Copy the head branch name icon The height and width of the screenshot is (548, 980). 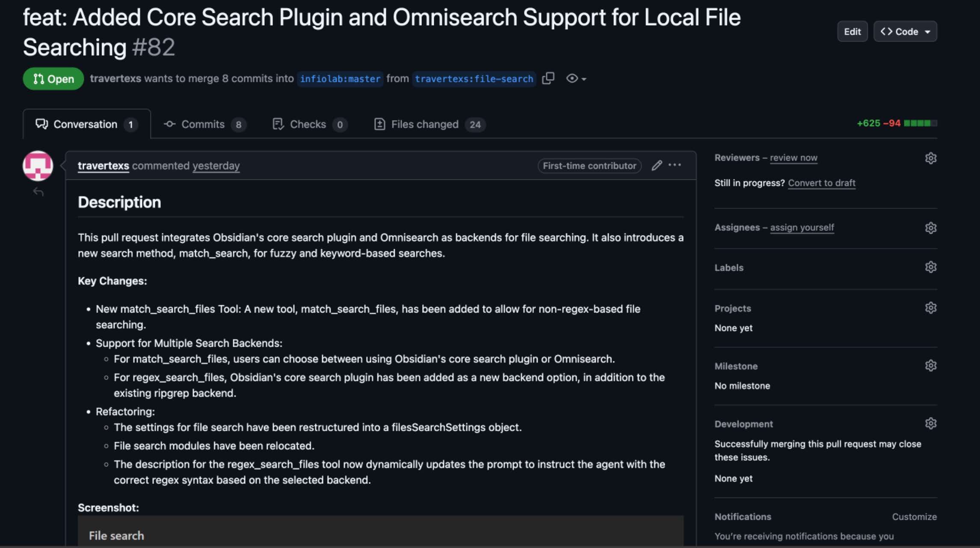pyautogui.click(x=548, y=78)
